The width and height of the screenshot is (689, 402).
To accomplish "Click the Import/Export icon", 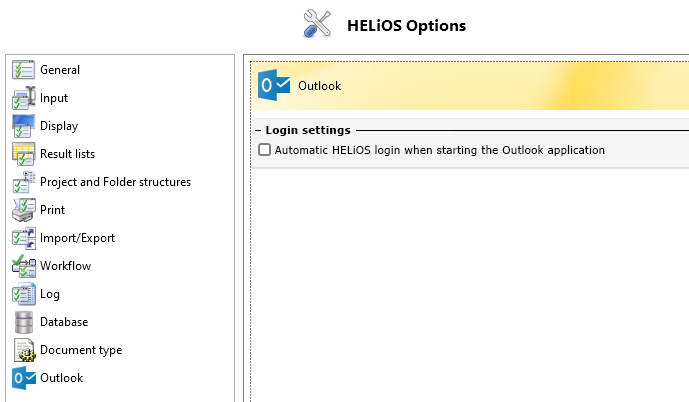I will (x=23, y=238).
